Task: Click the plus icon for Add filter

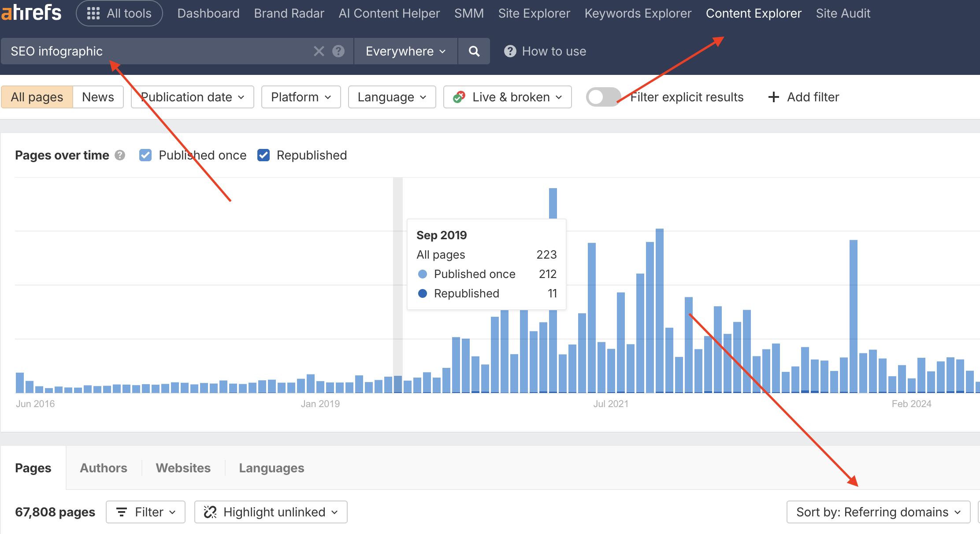Action: pyautogui.click(x=773, y=97)
